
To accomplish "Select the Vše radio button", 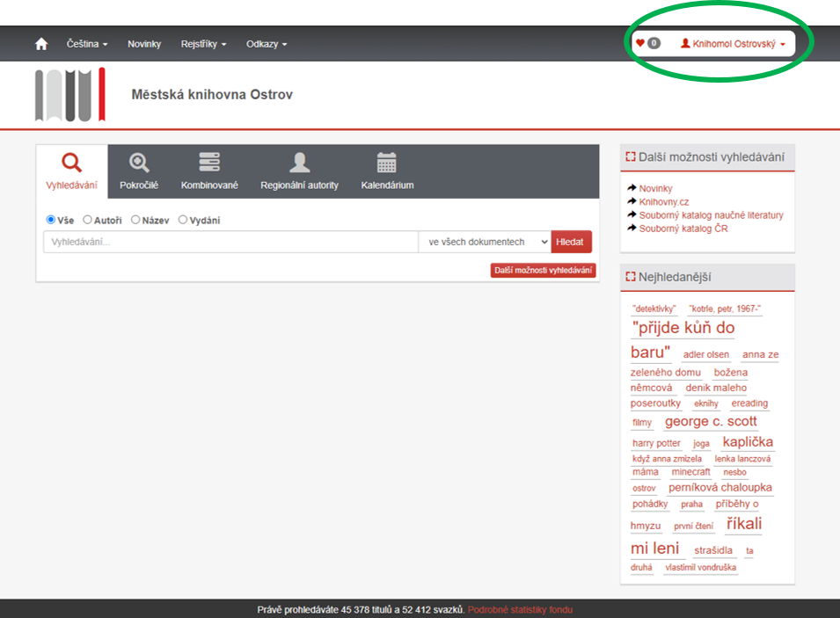I will coord(51,220).
